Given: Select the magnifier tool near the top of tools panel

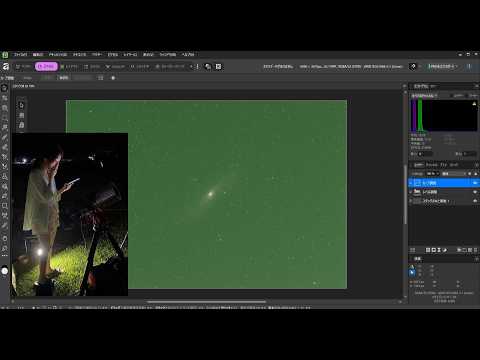Looking at the screenshot, I should (5, 108).
